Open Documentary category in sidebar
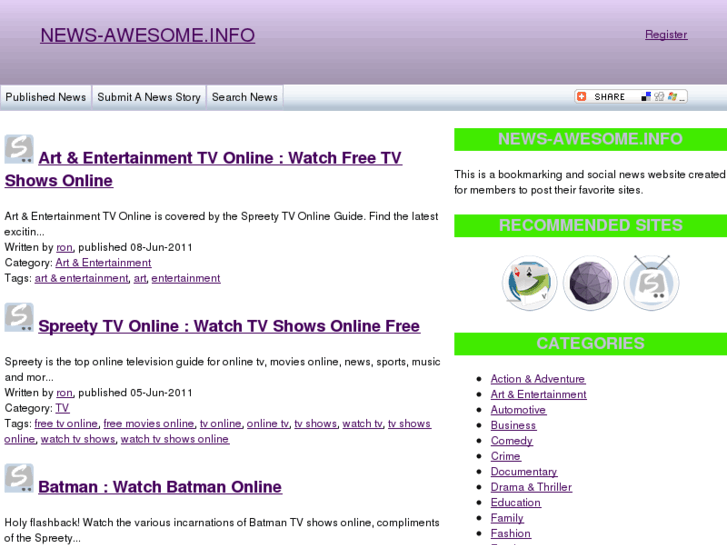 pyautogui.click(x=524, y=472)
